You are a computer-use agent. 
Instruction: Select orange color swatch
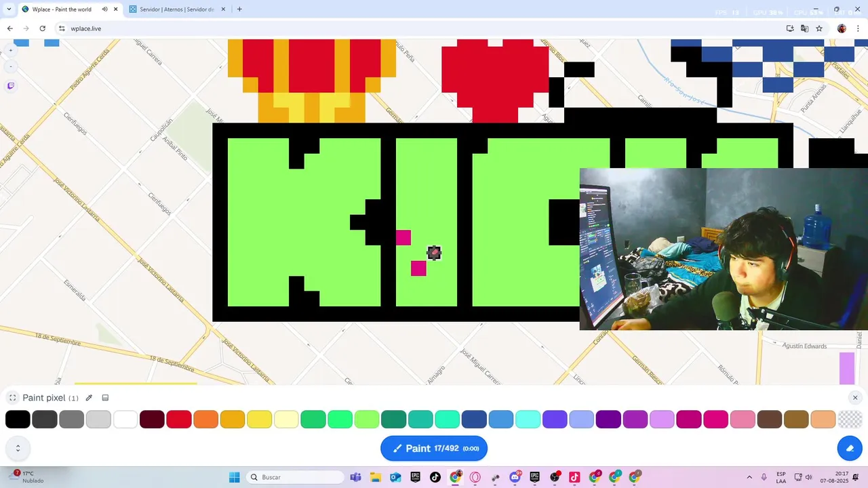coord(206,420)
